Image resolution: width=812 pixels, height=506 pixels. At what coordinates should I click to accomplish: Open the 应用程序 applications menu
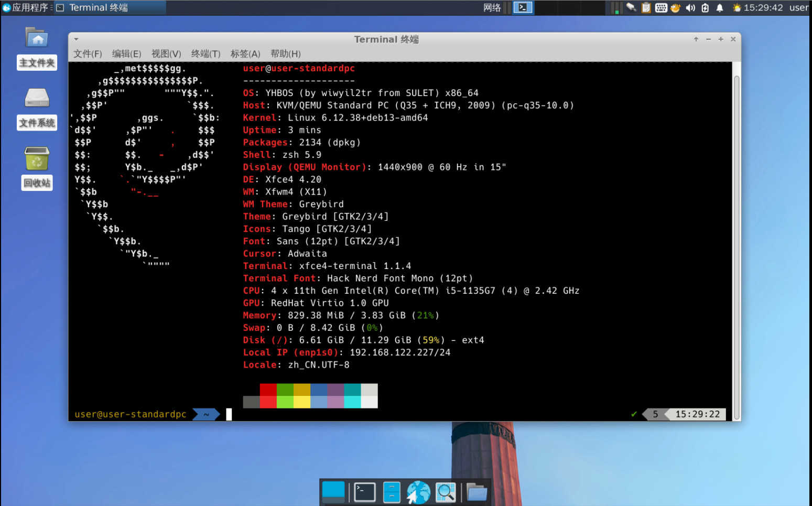point(25,7)
